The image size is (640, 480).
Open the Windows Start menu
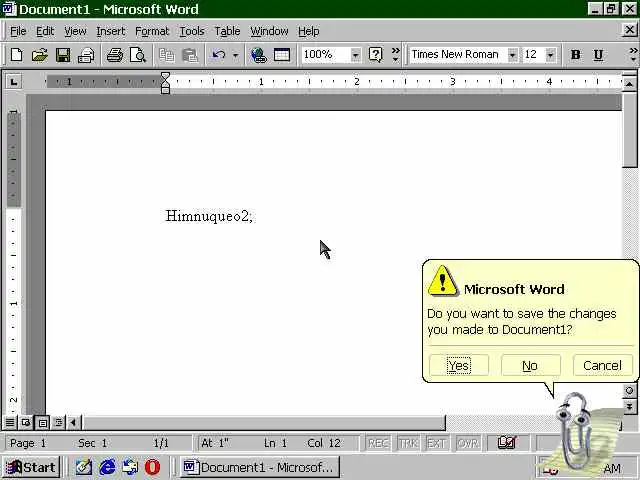(31, 467)
